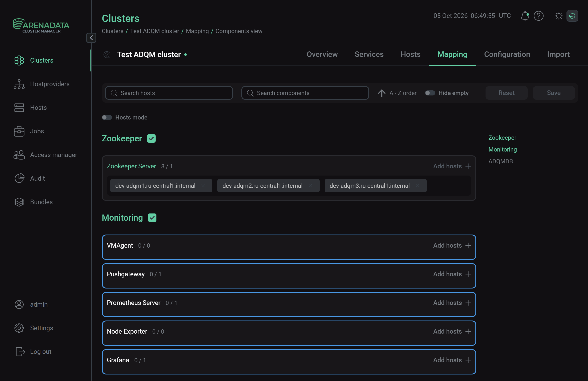Screen dimensions: 588x381
Task: Jump to Monitoring anchor link
Action: pos(503,149)
